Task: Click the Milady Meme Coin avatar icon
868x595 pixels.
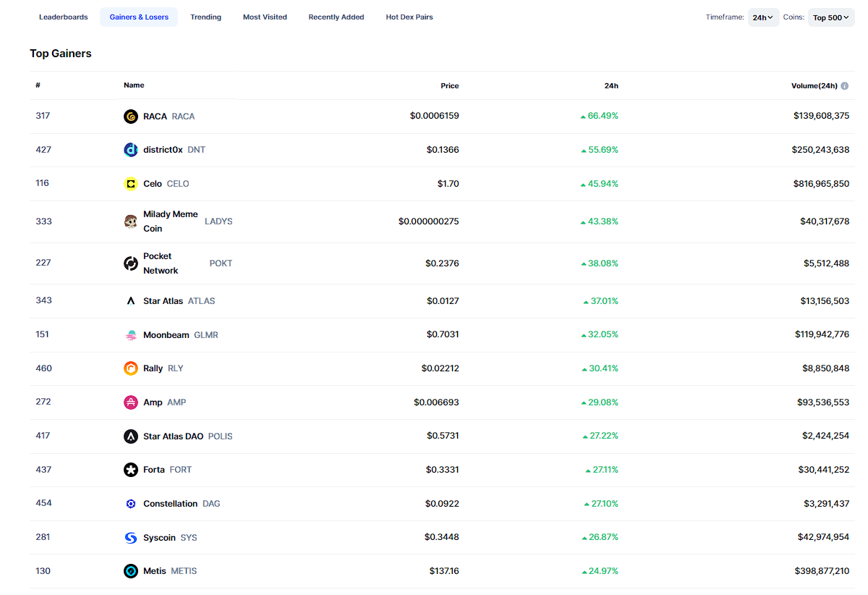Action: pos(130,221)
